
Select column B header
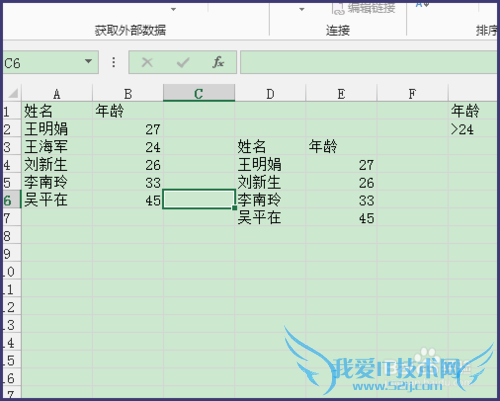coord(128,94)
